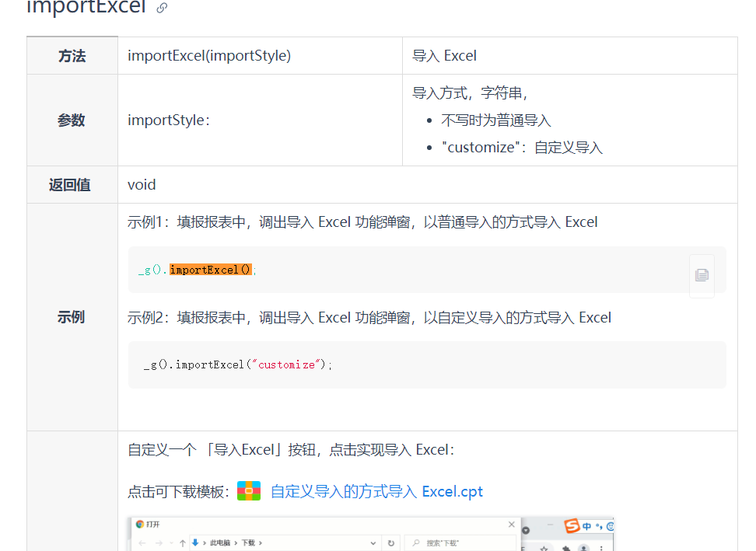Select the importExcel(importStyle) method cell

coord(261,55)
